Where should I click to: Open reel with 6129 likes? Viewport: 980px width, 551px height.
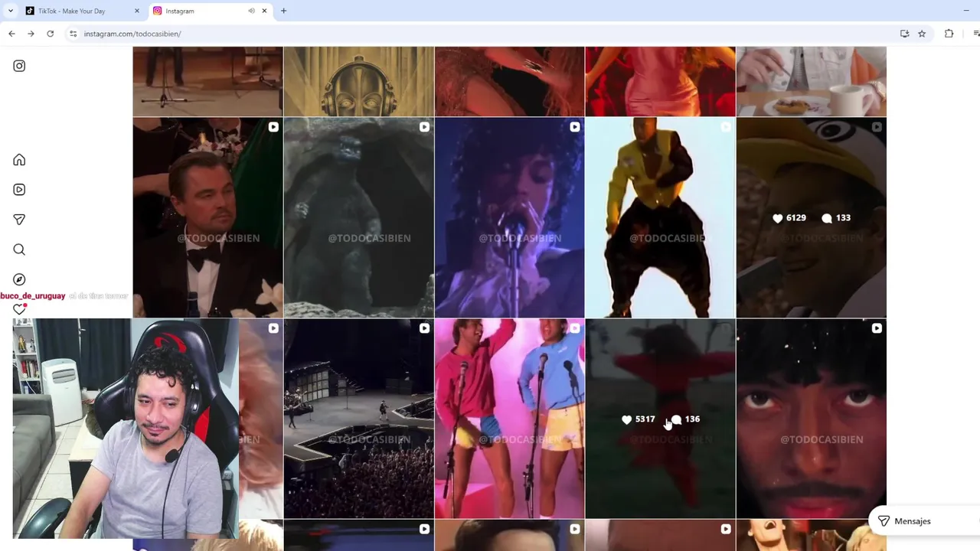811,217
